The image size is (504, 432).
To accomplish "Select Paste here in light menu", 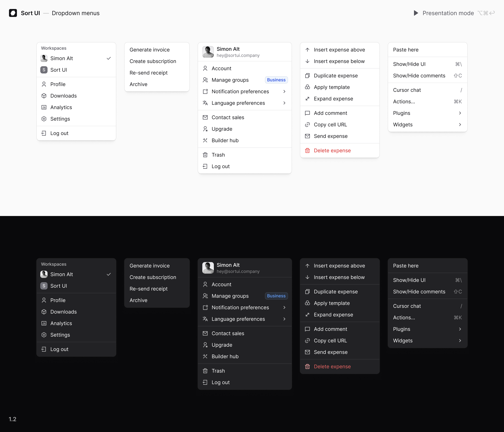I will 427,50.
